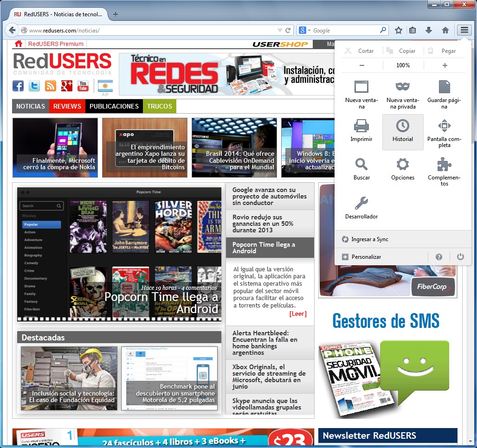The image size is (477, 448).
Task: Click the Argentina flag icon
Action: [105, 86]
